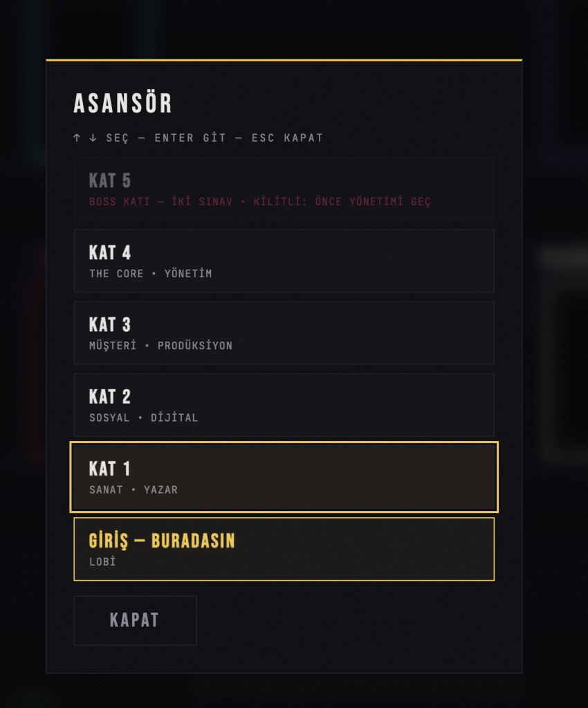Click the down arrow icon in hint row
Viewport: 588px width, 708px height.
tap(93, 138)
